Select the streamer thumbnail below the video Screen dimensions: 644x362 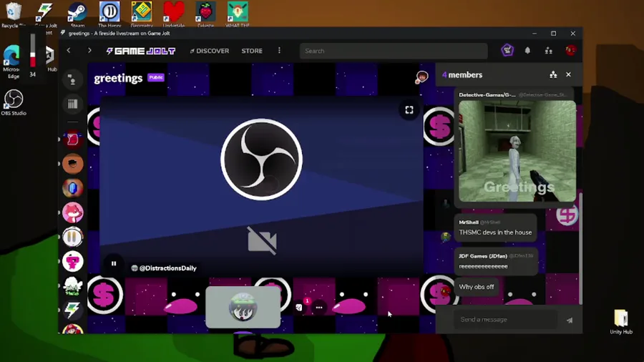pos(243,307)
